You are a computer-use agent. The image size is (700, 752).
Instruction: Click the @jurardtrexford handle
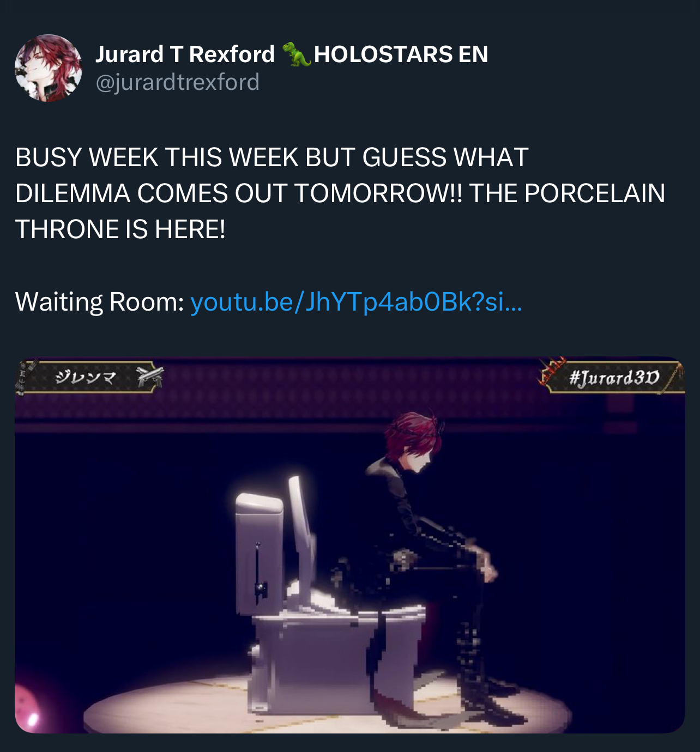point(178,82)
